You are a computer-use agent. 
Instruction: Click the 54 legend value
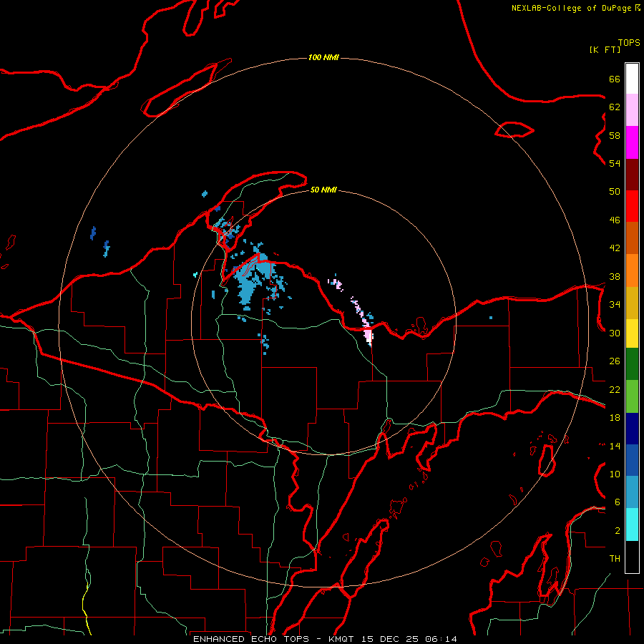tap(615, 163)
